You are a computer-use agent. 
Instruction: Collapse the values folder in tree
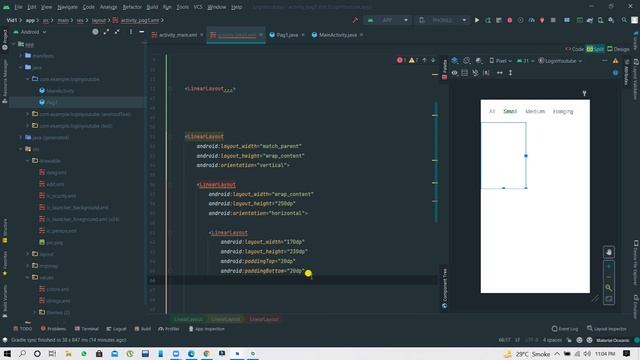pyautogui.click(x=28, y=278)
